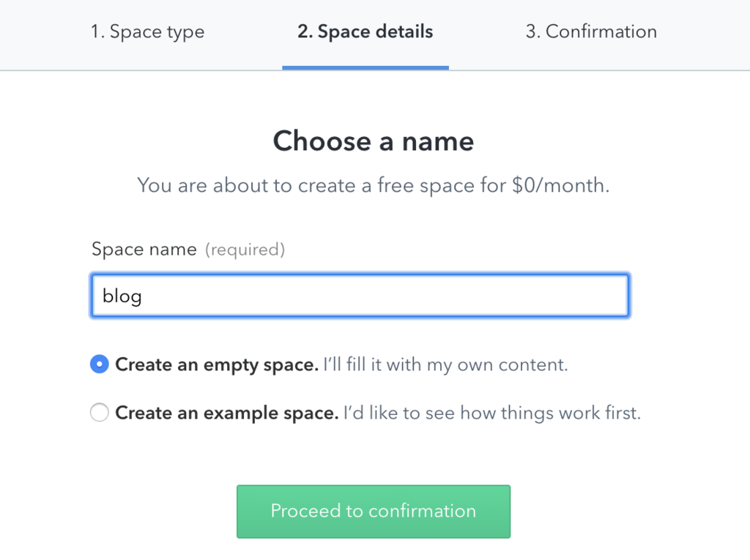Select the example space radio button
This screenshot has width=750, height=560.
[99, 413]
